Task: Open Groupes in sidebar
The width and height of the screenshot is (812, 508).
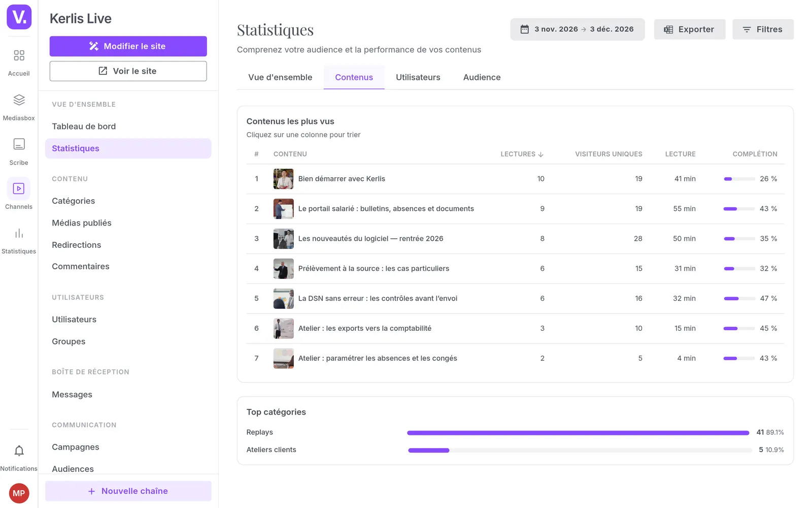Action: (128, 341)
